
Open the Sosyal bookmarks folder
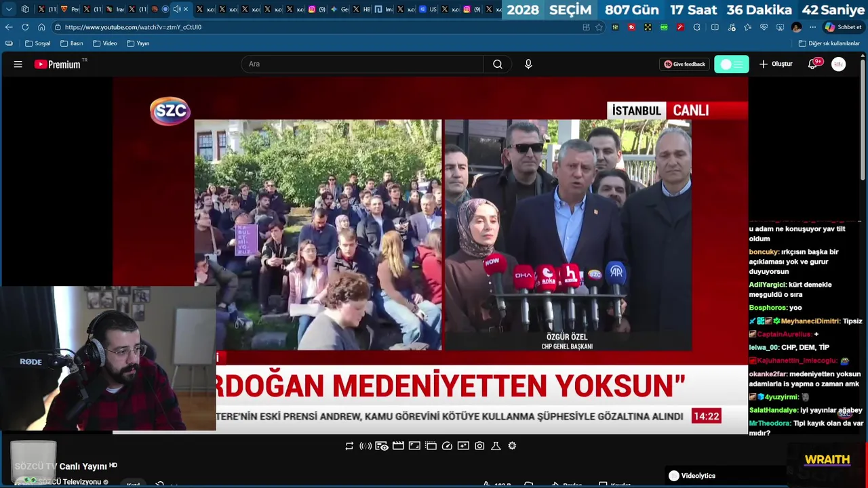38,43
